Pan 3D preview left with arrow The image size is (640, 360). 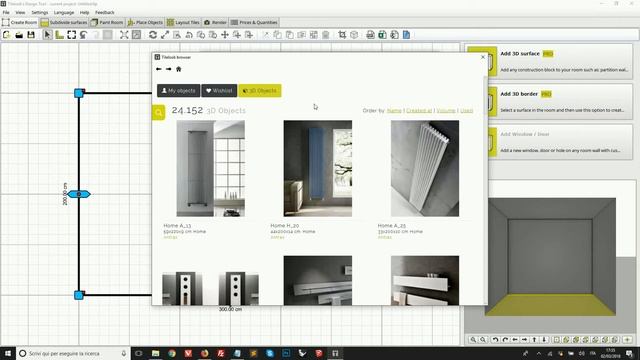pyautogui.click(x=515, y=340)
